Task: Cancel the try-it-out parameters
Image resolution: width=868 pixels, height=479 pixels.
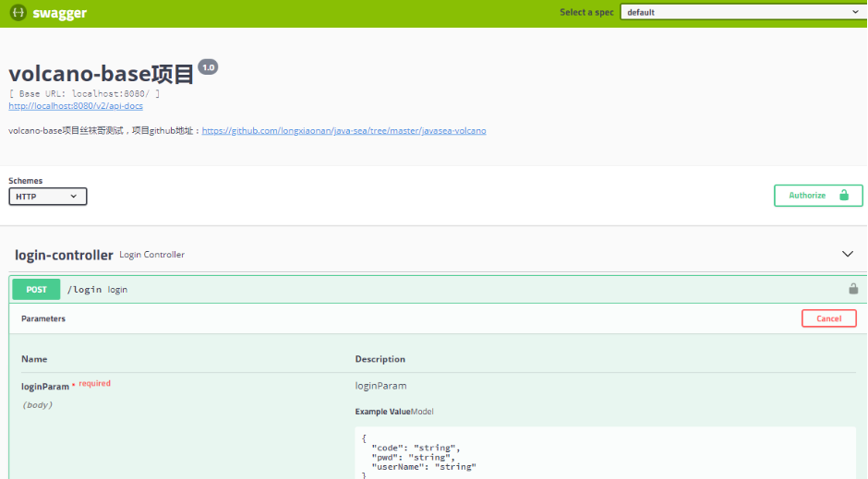Action: click(x=828, y=318)
